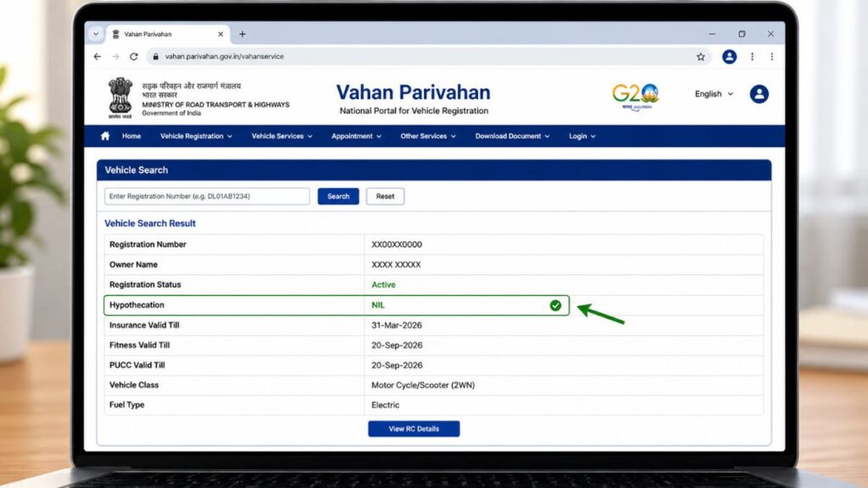Click the Vehicle Search Result heading
Screen dimensions: 868x488
click(x=150, y=224)
